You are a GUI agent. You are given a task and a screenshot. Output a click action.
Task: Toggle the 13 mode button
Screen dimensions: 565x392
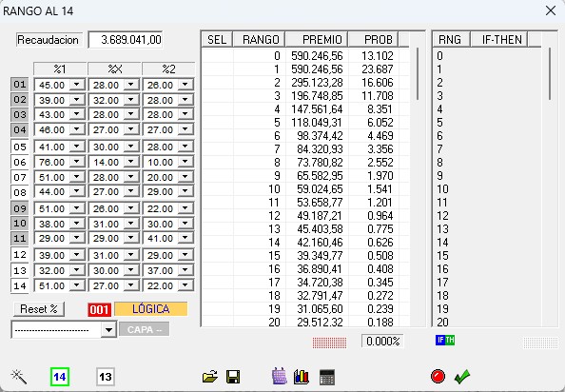coord(106,377)
